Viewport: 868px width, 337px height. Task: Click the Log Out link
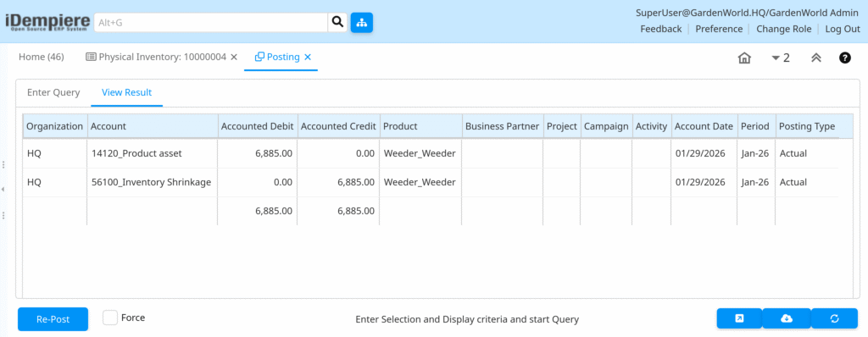843,29
